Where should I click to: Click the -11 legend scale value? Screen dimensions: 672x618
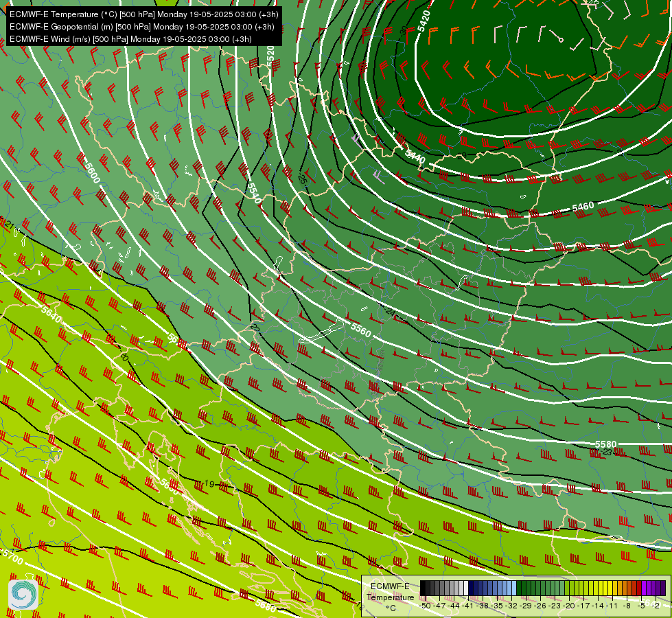(612, 606)
